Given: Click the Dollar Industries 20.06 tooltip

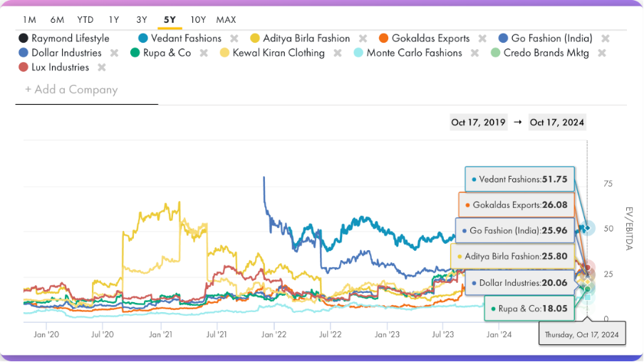Looking at the screenshot, I should pos(519,283).
